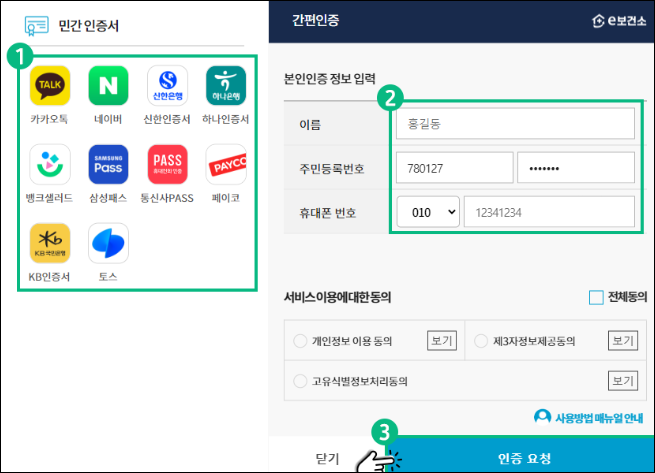The width and height of the screenshot is (655, 473).
Task: View terms for 개인정보 이용 동의 (보기)
Action: pos(442,341)
